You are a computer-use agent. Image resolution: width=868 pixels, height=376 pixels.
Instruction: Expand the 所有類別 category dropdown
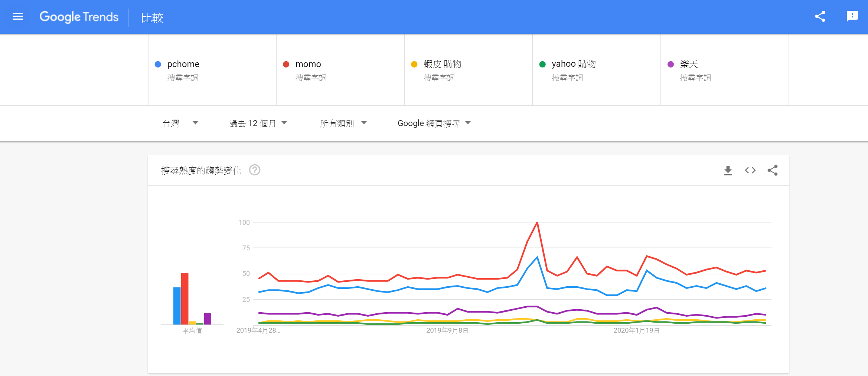[343, 123]
